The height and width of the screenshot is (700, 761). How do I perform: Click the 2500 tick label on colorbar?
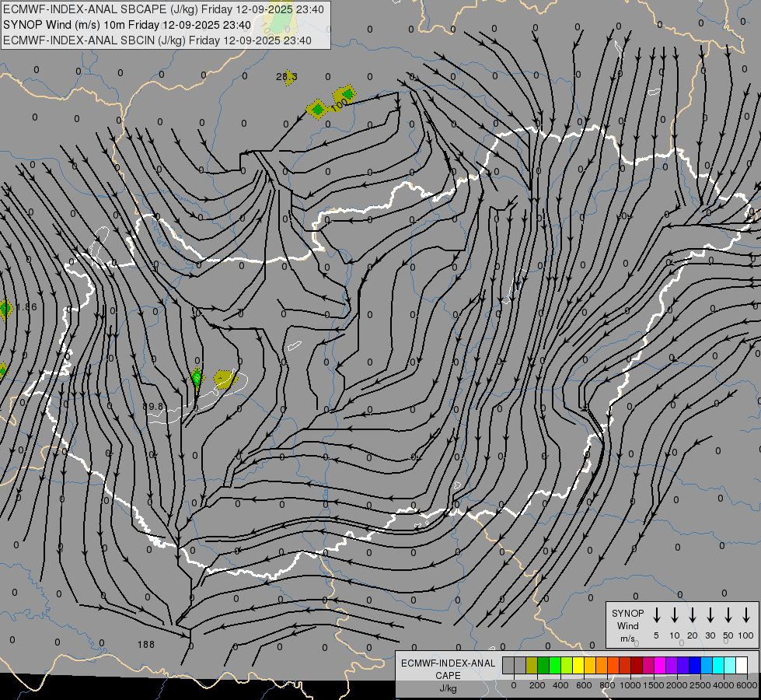700,685
